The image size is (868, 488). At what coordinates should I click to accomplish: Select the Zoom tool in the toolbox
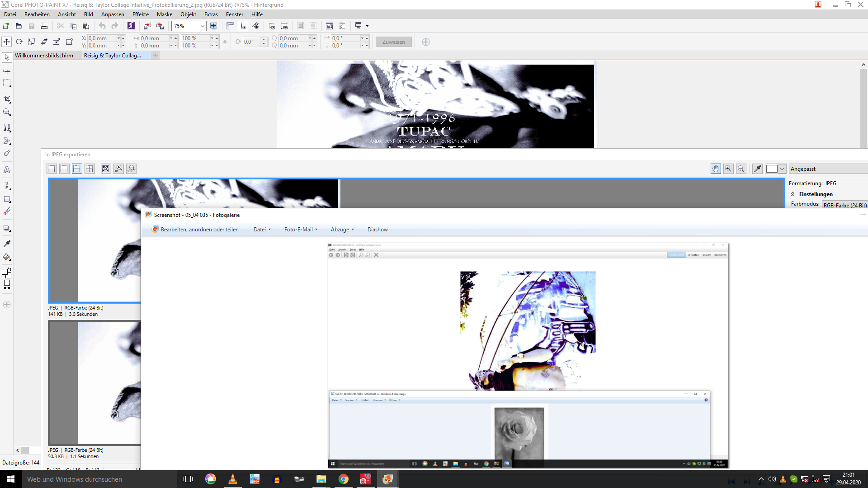7,112
